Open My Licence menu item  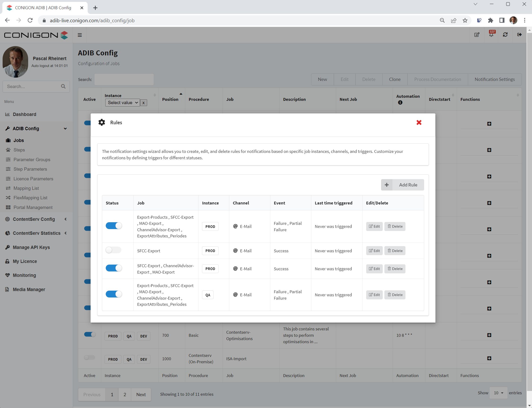point(25,262)
